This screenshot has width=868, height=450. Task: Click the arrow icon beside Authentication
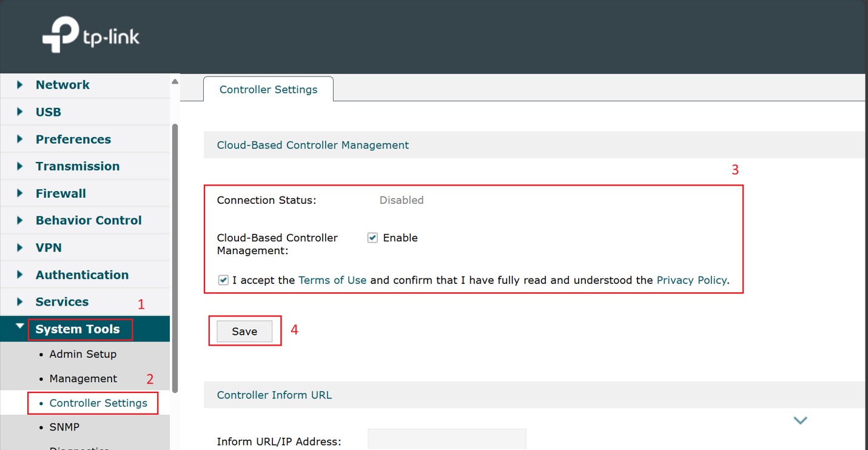20,275
